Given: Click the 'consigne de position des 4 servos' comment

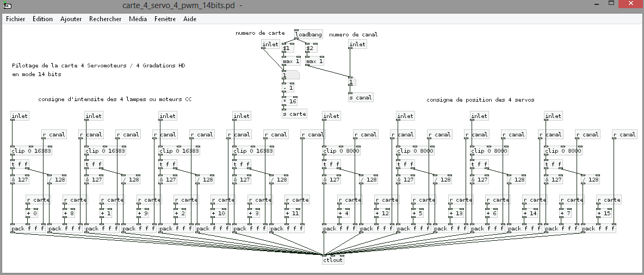Looking at the screenshot, I should [480, 100].
